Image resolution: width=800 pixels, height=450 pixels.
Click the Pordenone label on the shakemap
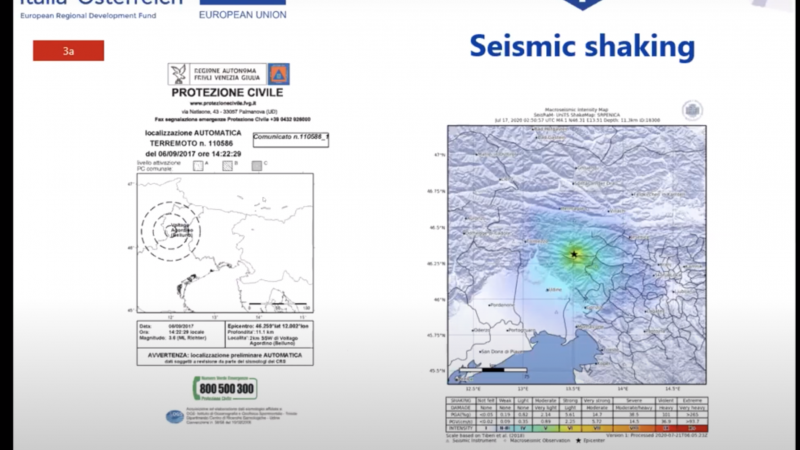[502, 305]
